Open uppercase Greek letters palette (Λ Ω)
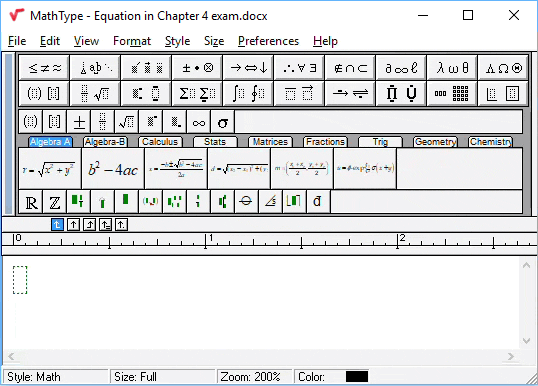This screenshot has width=538, height=386. click(x=503, y=68)
